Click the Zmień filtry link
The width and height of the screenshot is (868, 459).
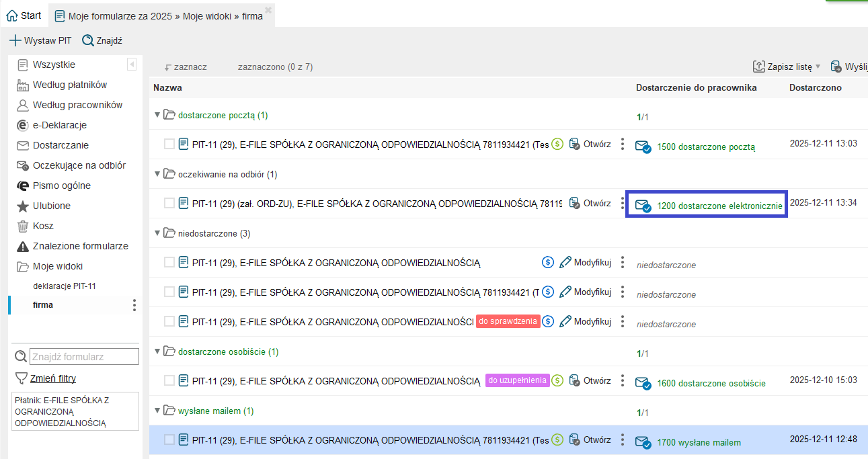53,378
